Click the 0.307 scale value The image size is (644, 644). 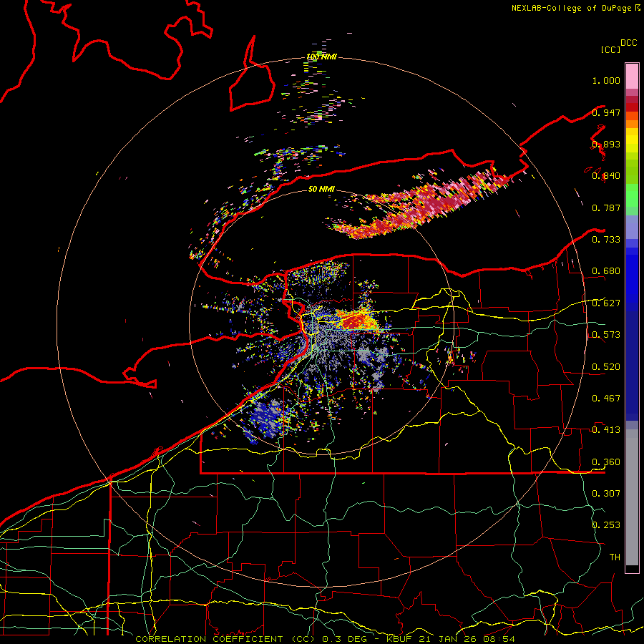(606, 494)
